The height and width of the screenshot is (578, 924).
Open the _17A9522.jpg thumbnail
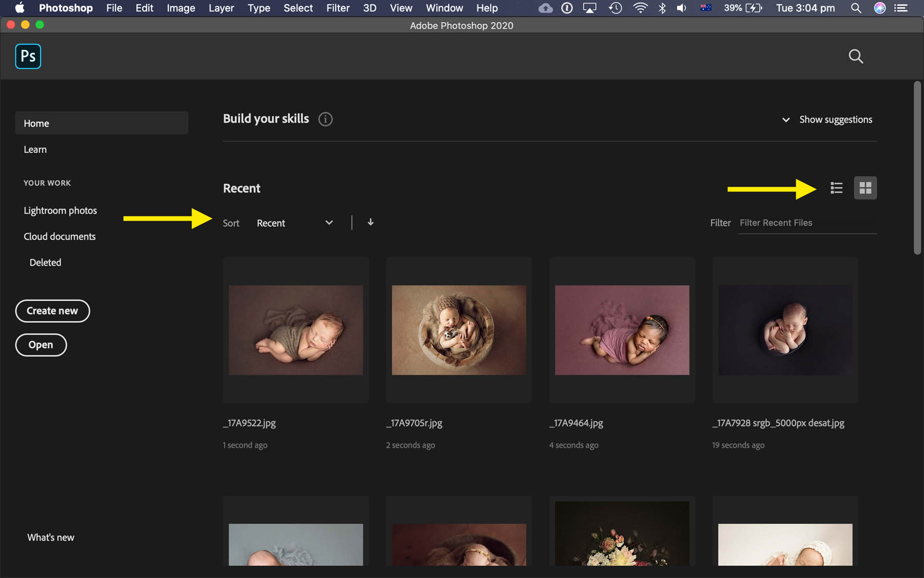click(x=295, y=330)
